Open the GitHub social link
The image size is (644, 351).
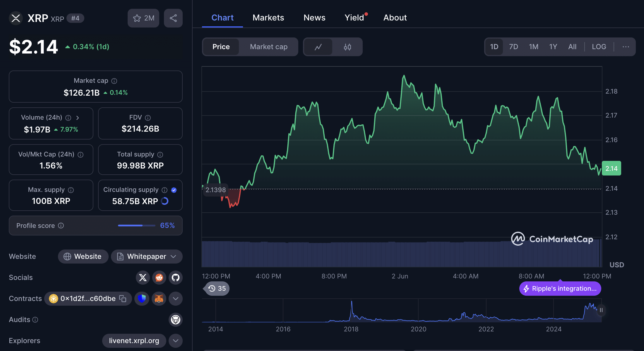coord(175,277)
